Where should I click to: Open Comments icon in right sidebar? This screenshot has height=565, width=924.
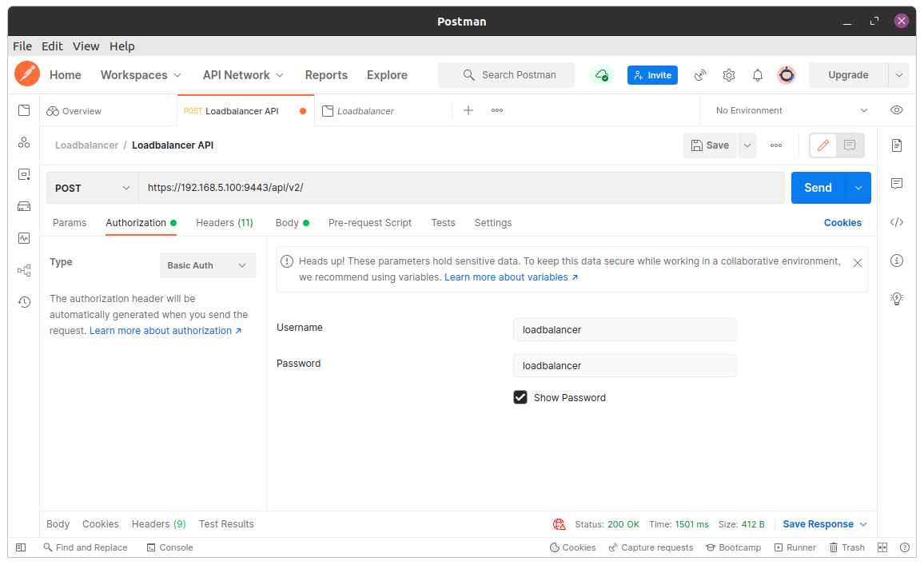coord(897,183)
